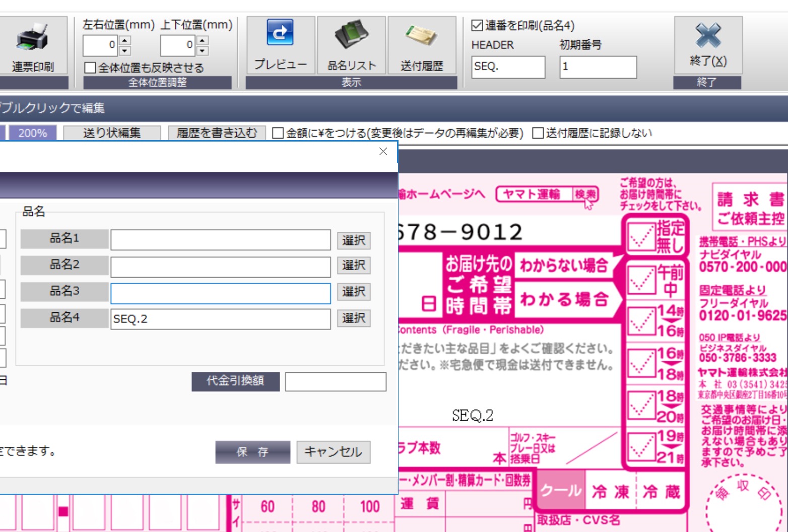Click the 初期番号 input field
This screenshot has height=532, width=788.
pyautogui.click(x=598, y=67)
